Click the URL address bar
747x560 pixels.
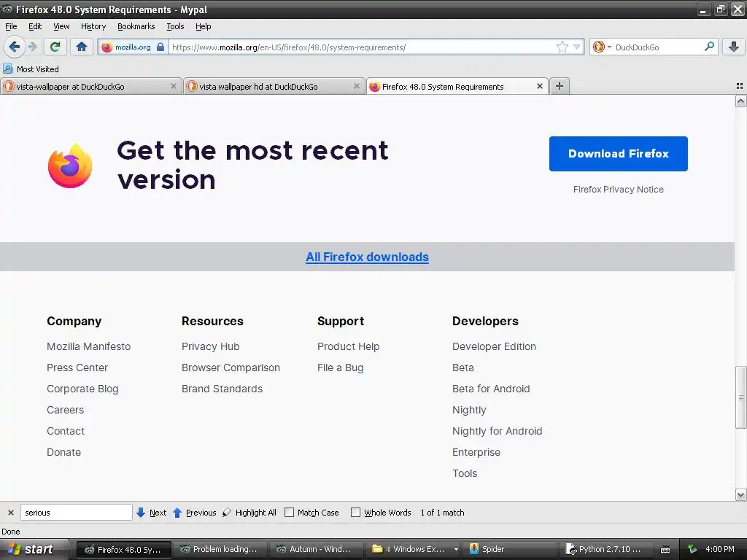[362, 47]
